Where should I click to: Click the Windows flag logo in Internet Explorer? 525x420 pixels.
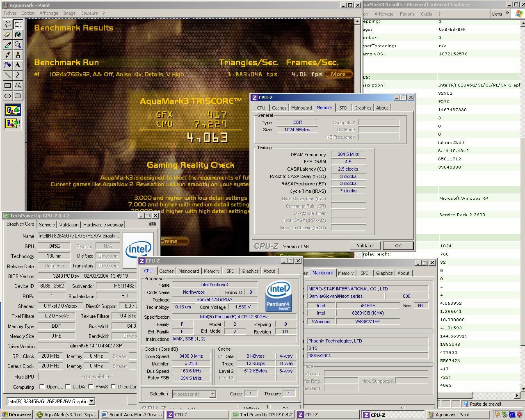point(519,14)
